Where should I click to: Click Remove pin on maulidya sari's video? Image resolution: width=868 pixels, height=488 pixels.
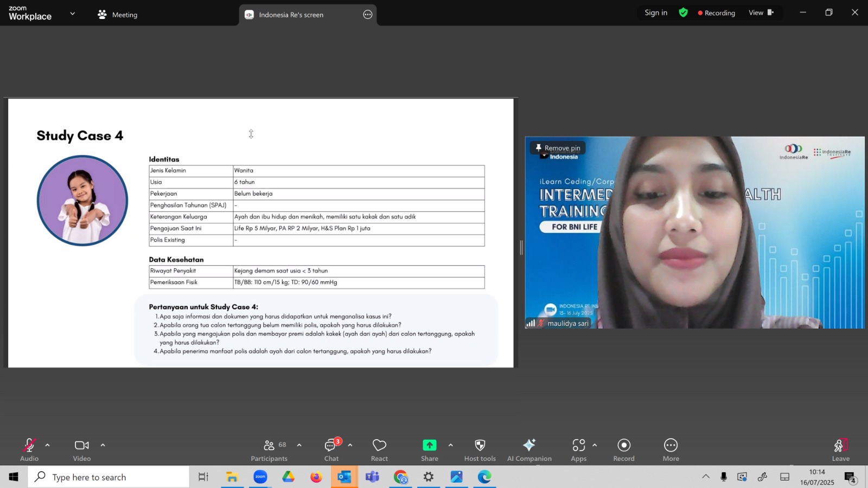558,148
